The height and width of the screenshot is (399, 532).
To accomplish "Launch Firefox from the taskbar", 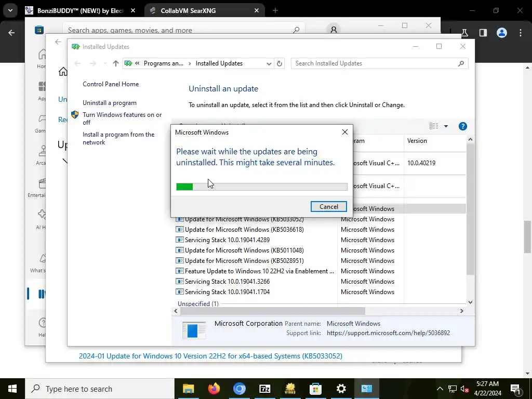I will pos(214,389).
